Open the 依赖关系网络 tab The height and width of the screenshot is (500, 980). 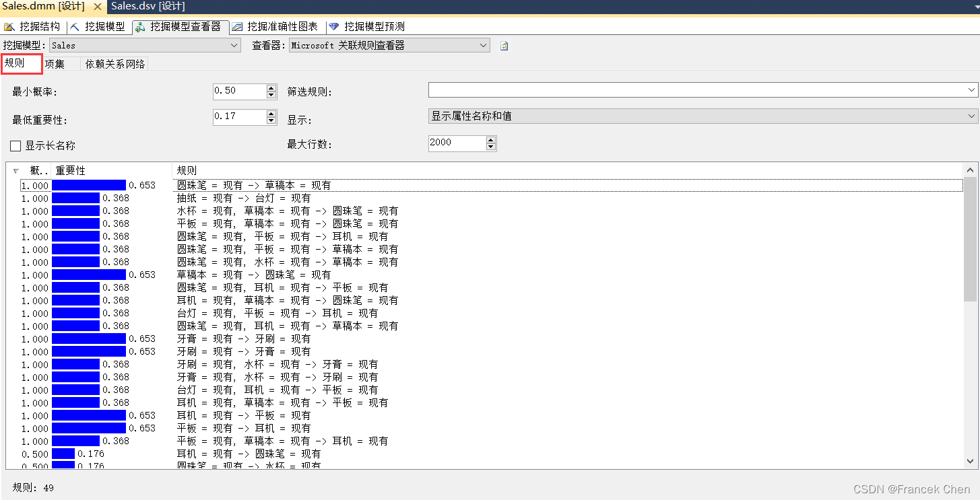[x=115, y=65]
